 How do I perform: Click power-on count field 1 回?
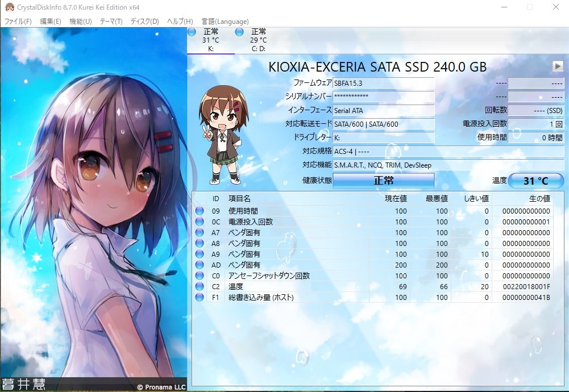536,124
